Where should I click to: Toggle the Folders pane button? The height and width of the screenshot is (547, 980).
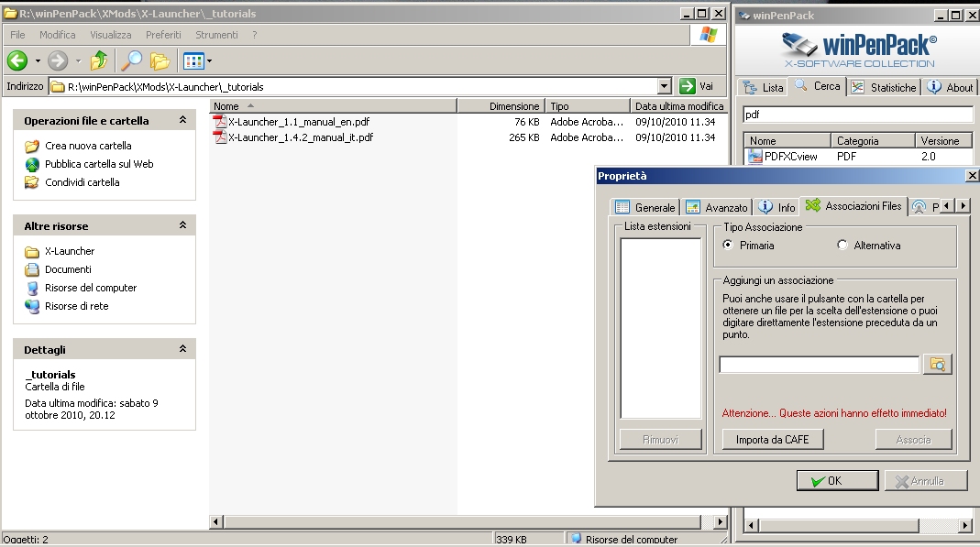coord(160,60)
